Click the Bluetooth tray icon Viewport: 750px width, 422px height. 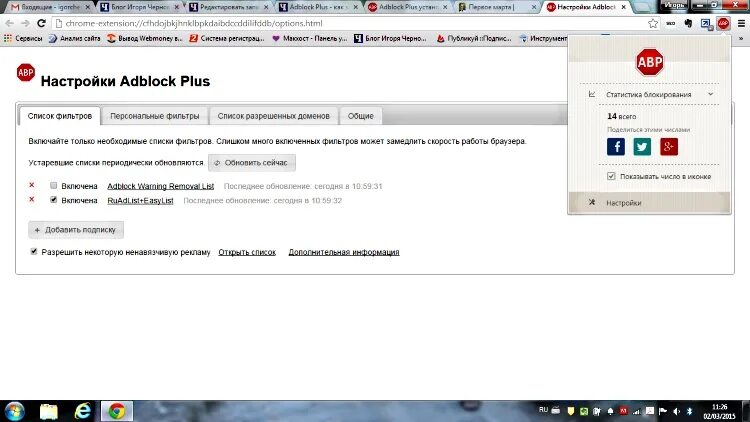689,411
